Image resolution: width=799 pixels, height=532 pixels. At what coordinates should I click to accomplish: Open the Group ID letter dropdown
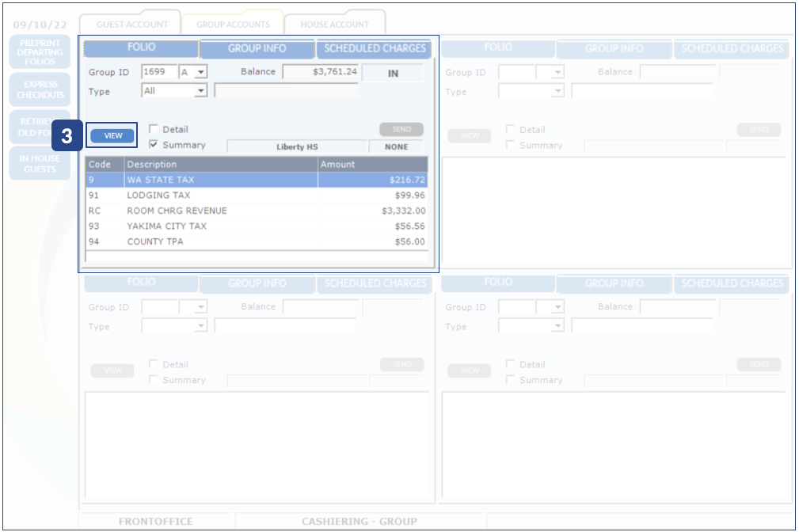pyautogui.click(x=201, y=72)
